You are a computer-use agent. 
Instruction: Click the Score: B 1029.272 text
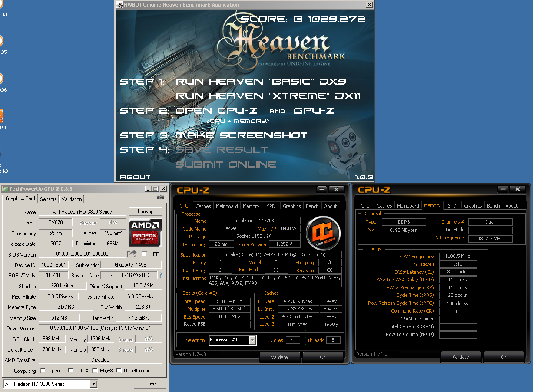point(303,19)
